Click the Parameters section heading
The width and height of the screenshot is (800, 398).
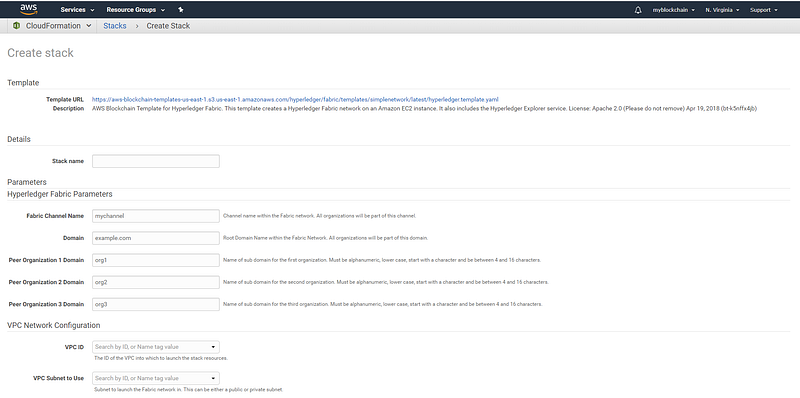coord(27,182)
